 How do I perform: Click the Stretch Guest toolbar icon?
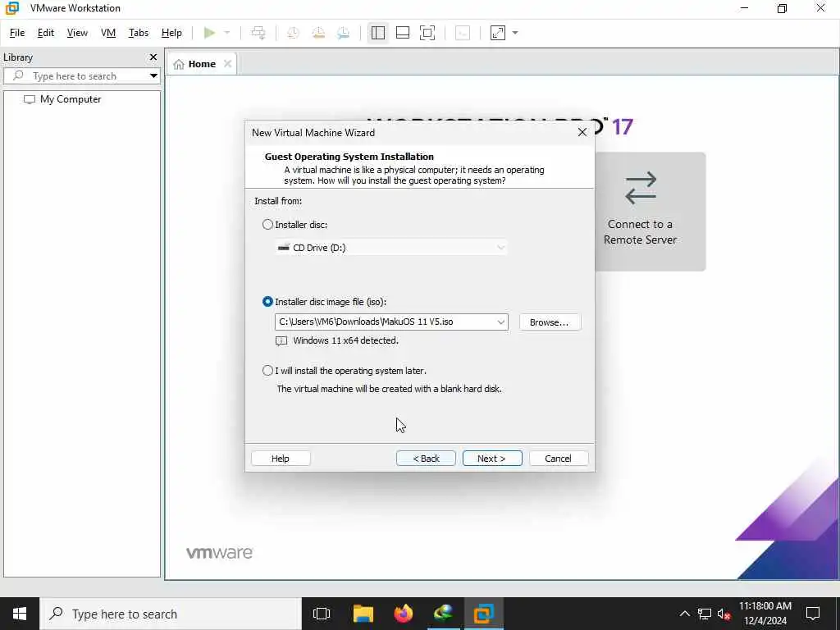point(498,33)
